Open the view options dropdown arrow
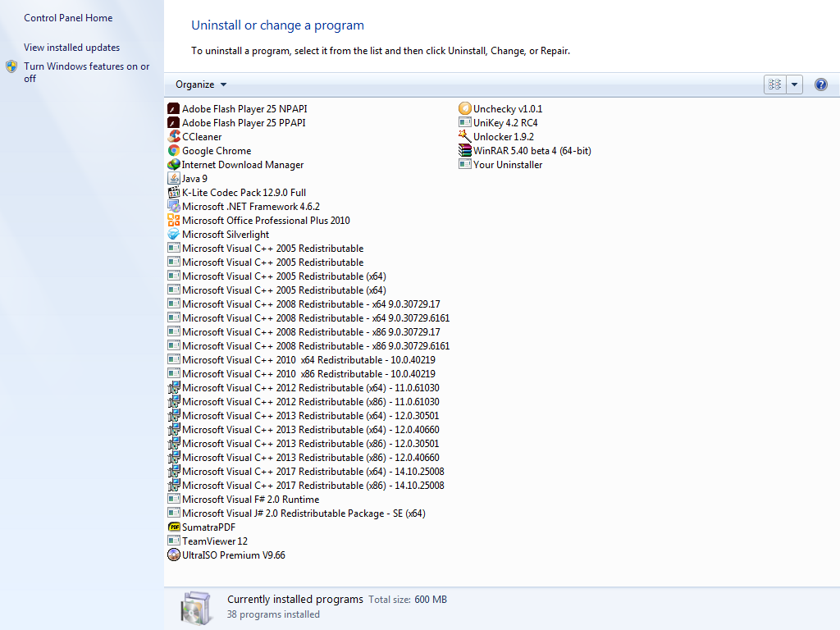 click(794, 84)
